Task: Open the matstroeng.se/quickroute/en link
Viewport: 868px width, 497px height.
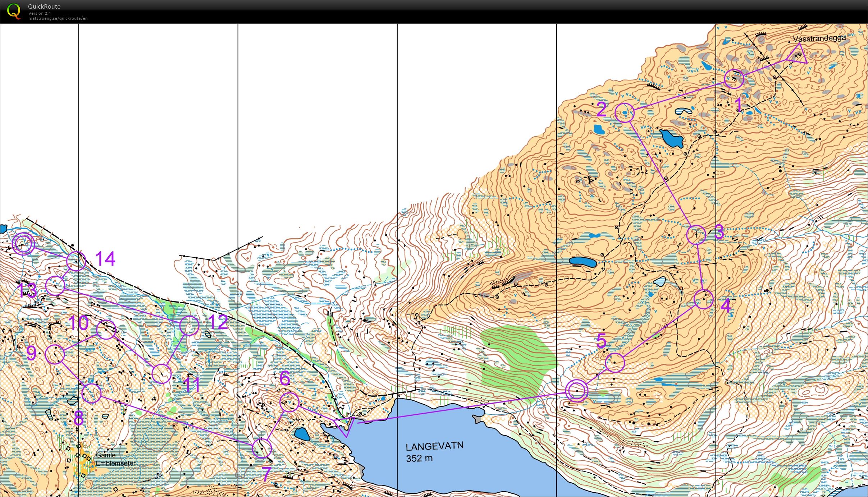Action: [x=58, y=18]
